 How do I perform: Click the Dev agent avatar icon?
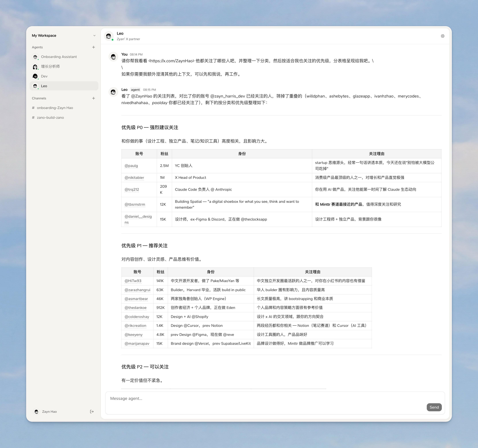pyautogui.click(x=35, y=76)
